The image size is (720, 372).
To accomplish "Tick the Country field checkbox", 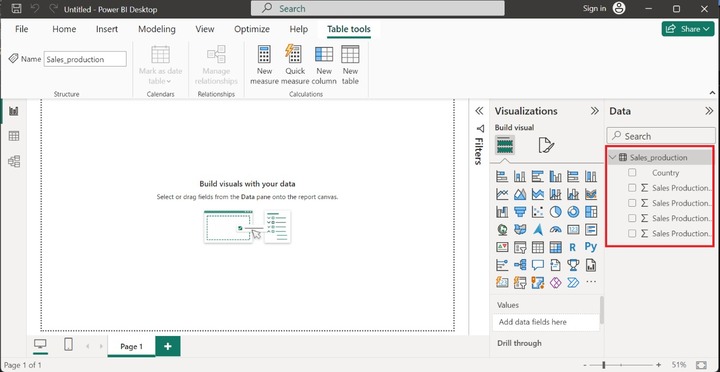I will pos(632,173).
